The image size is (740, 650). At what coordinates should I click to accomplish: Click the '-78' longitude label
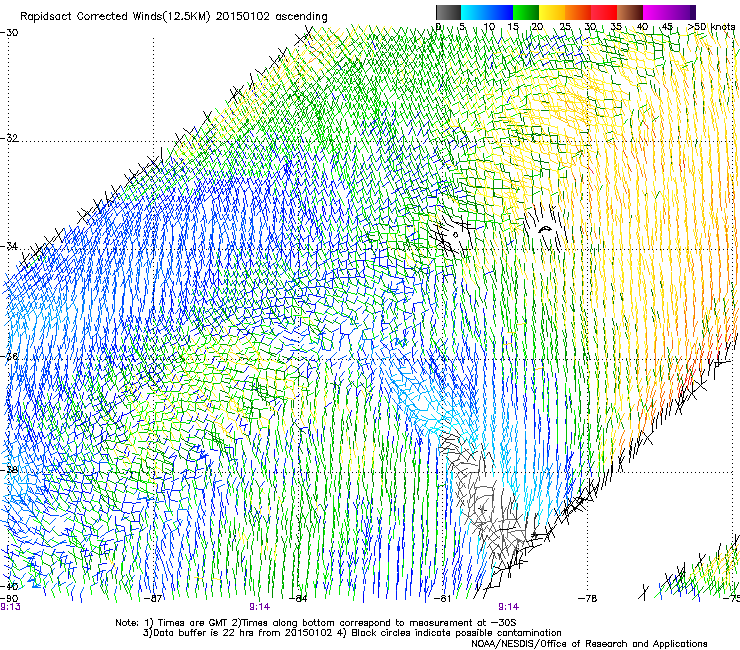click(x=588, y=599)
